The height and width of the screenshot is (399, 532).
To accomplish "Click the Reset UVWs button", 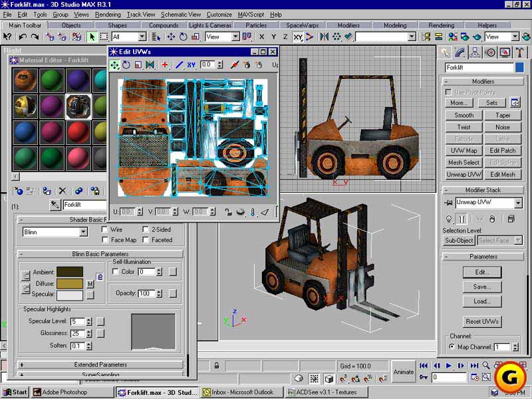I will pyautogui.click(x=482, y=321).
